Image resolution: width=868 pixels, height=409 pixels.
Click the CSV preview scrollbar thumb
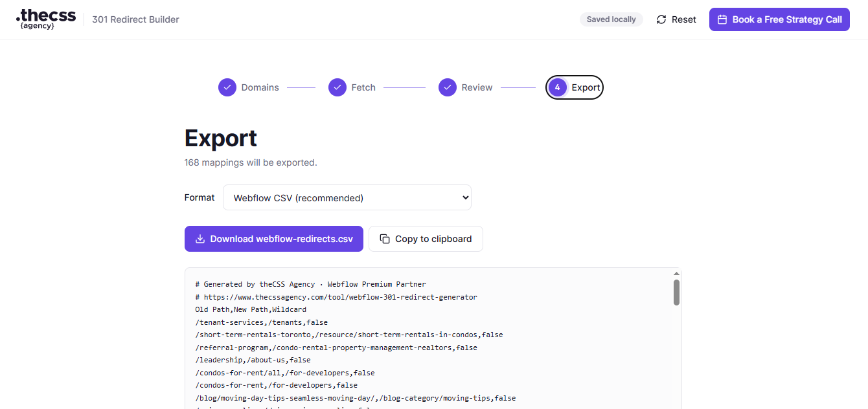(676, 293)
